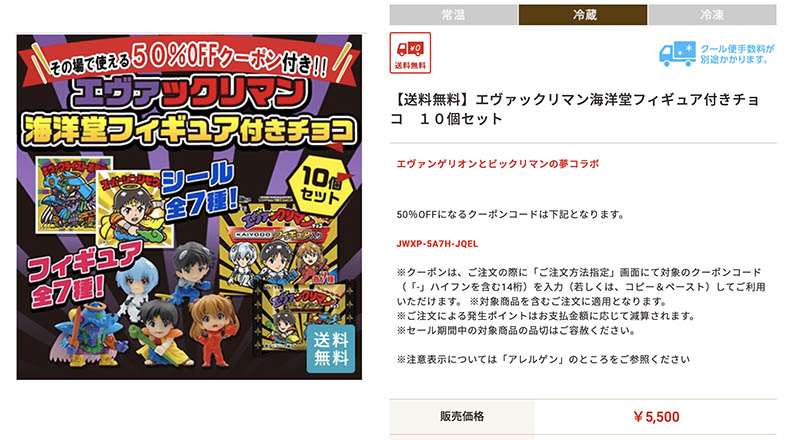The width and height of the screenshot is (800, 440).
Task: Select the 常温 temperature tab
Action: (x=454, y=15)
